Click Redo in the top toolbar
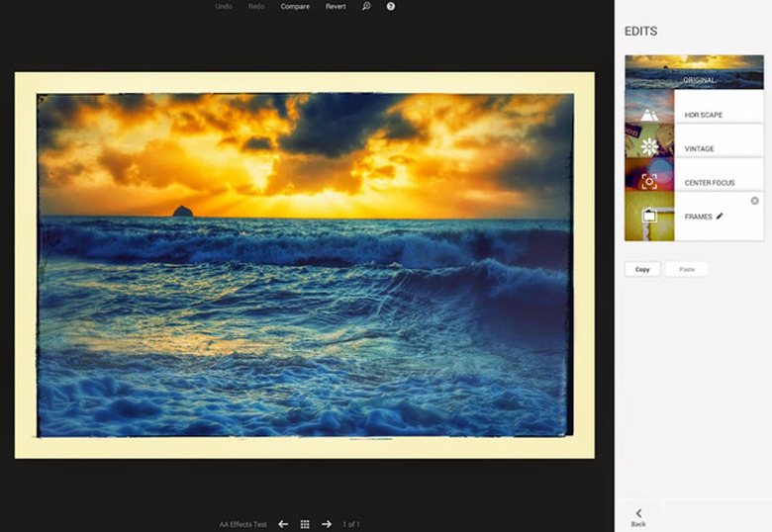This screenshot has width=772, height=532. [257, 7]
